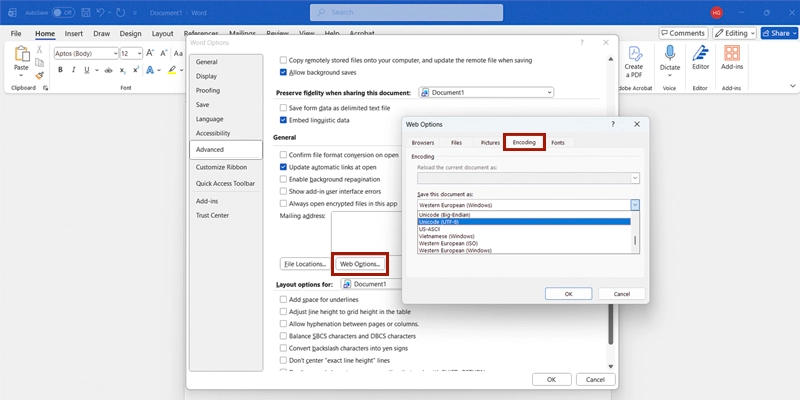The width and height of the screenshot is (800, 400).
Task: Uncheck Allow background saves
Action: (x=283, y=73)
